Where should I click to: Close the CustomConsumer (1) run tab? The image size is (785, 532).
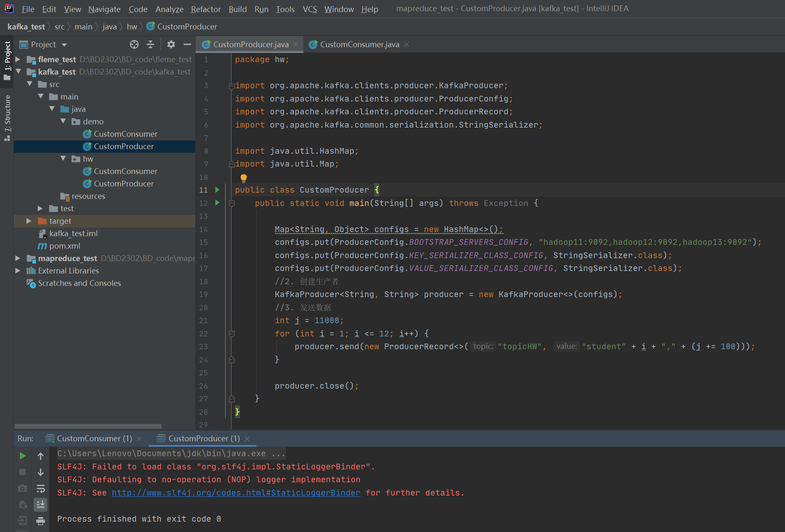click(139, 438)
